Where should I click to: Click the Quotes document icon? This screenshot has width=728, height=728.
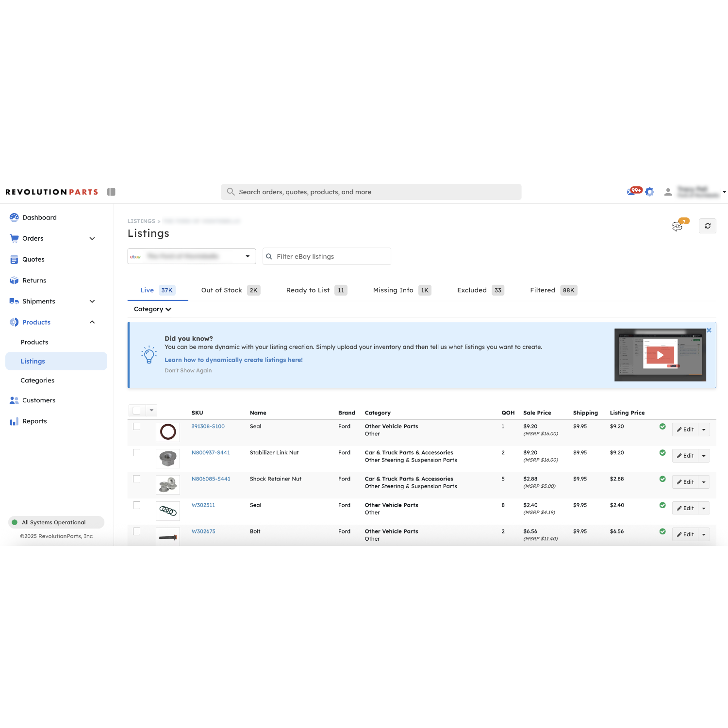pyautogui.click(x=14, y=260)
